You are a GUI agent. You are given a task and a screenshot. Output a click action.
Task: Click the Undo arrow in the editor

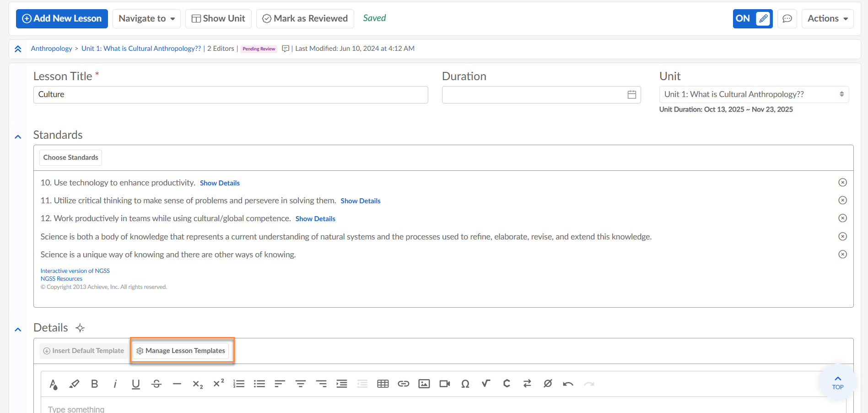(568, 384)
